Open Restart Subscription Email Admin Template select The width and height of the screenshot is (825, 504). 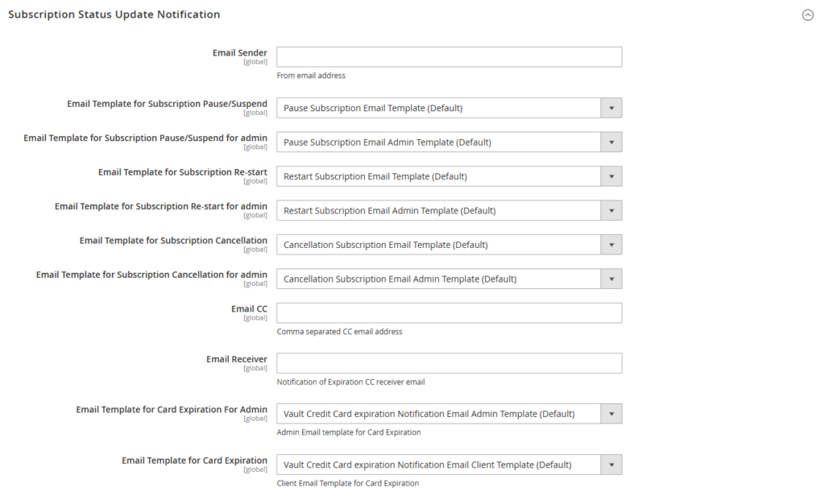tap(439, 211)
